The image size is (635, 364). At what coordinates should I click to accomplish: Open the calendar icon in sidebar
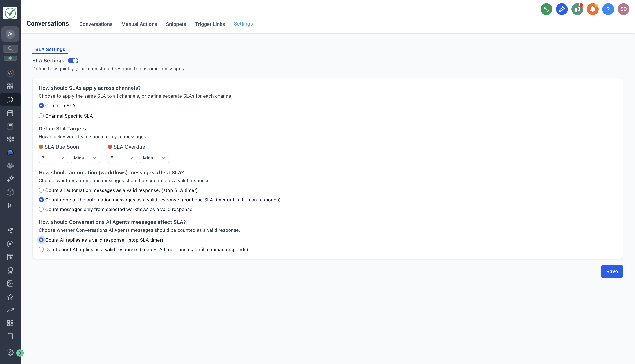(x=10, y=113)
